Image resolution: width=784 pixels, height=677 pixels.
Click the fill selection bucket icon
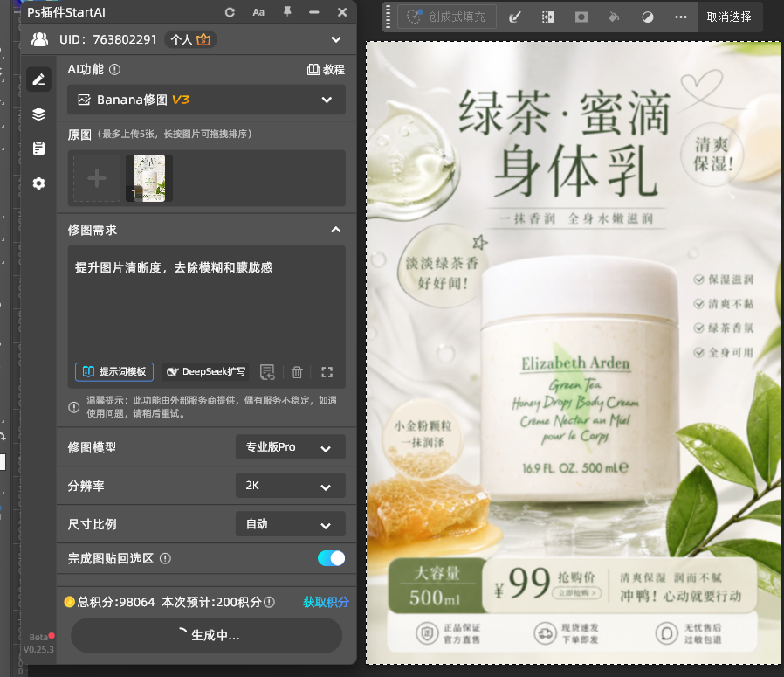tap(614, 17)
